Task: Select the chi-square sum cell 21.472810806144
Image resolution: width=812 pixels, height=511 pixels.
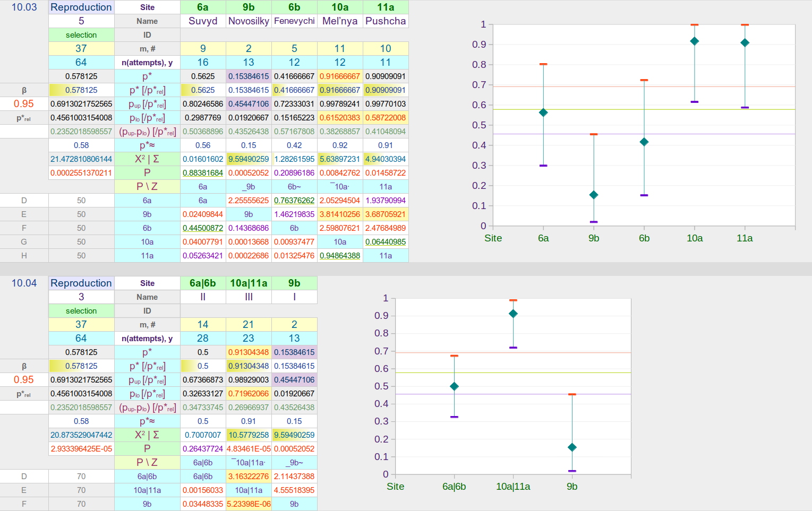Action: pyautogui.click(x=81, y=159)
